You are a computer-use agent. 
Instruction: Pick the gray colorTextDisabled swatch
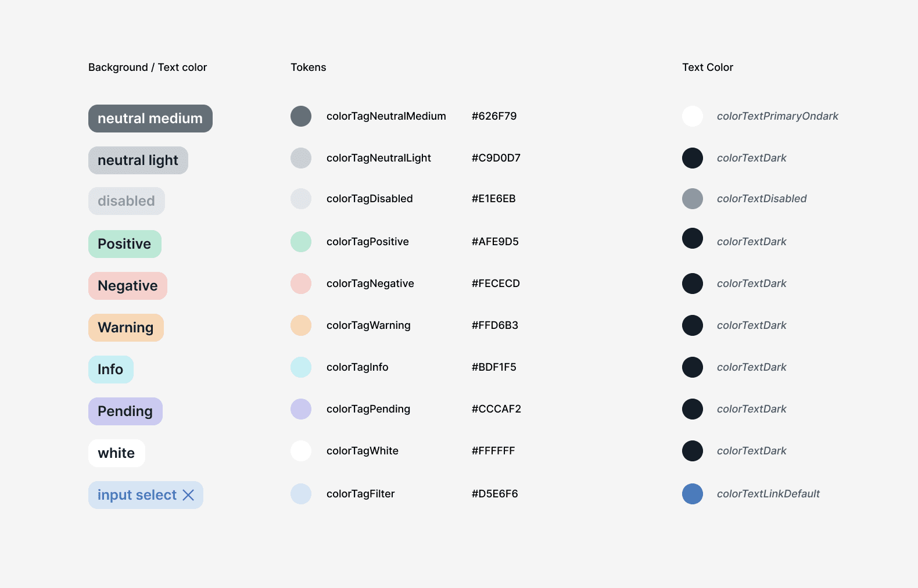tap(693, 199)
